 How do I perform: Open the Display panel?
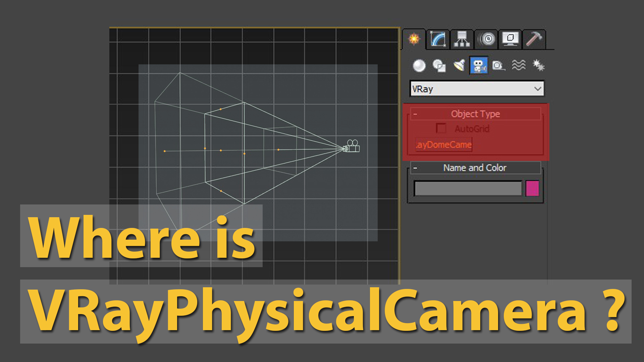(510, 39)
